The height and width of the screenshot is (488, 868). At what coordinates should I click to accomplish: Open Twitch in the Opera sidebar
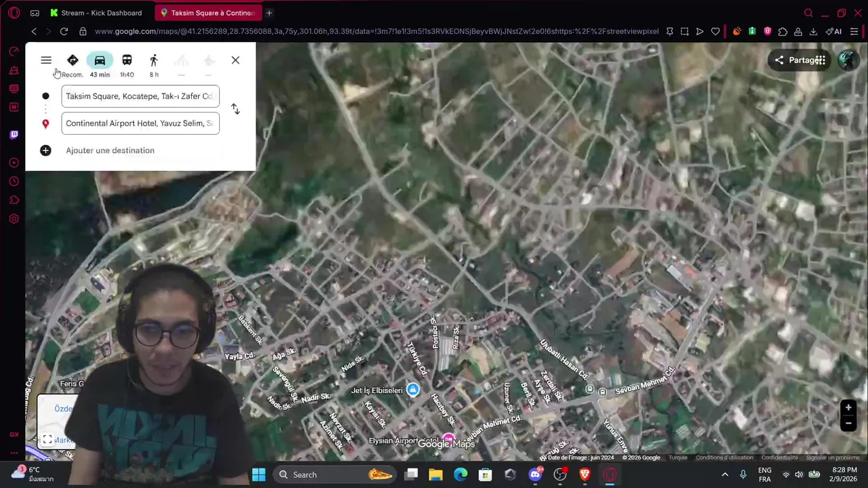(14, 135)
